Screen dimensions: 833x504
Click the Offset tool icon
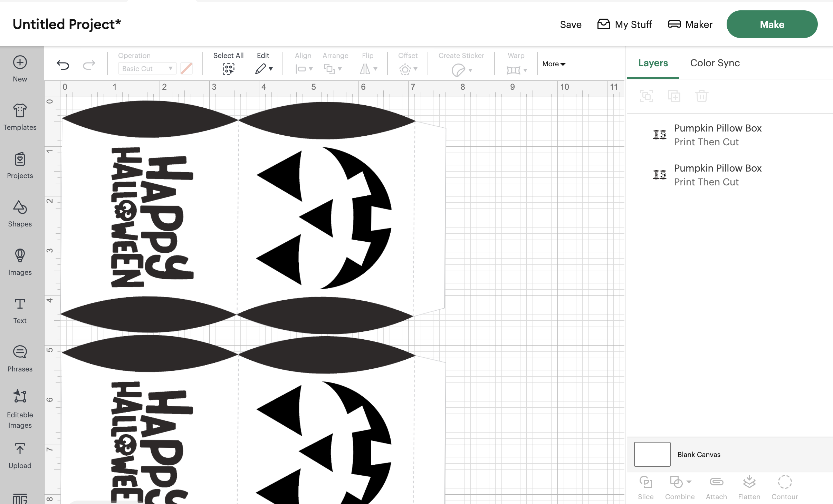[x=405, y=69]
